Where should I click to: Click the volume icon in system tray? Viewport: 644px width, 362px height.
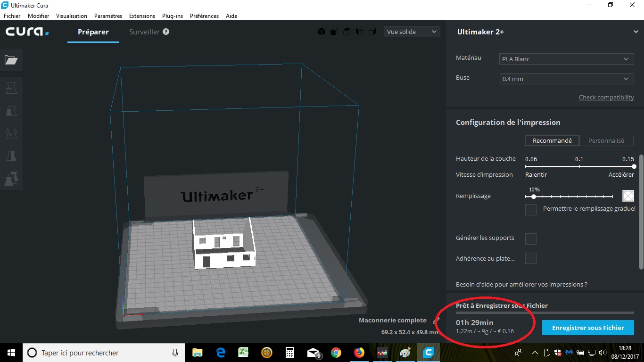(602, 353)
